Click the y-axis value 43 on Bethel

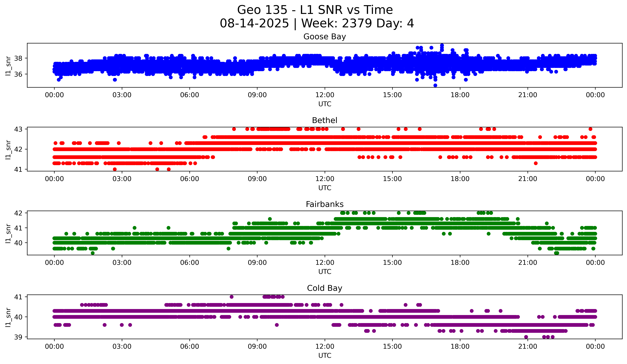click(18, 129)
